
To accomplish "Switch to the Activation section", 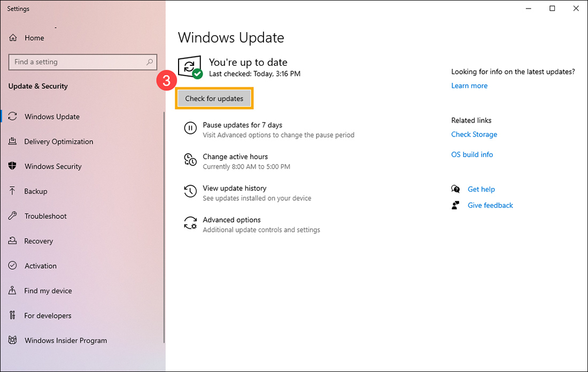I will point(41,265).
